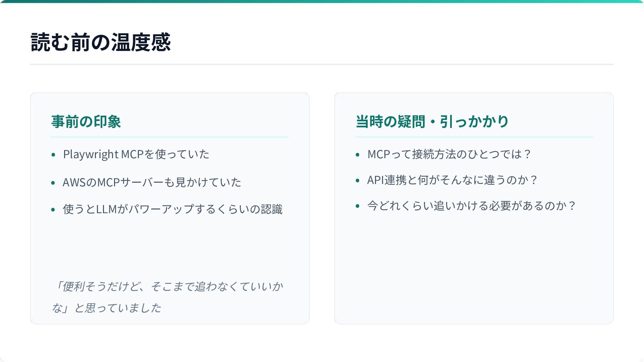Click the bullet dot beside 今どれくらい追いかける line
The width and height of the screenshot is (644, 362).
click(358, 206)
